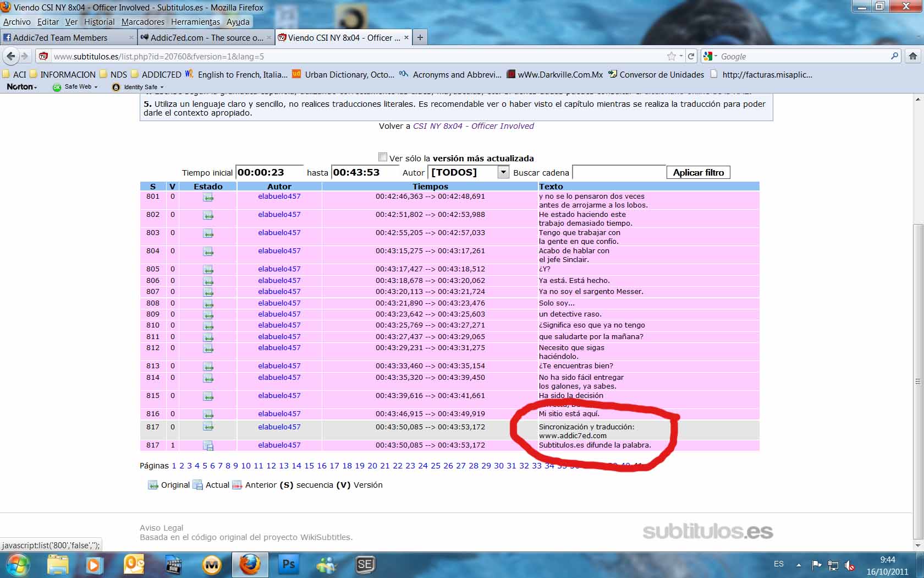This screenshot has height=578, width=924.
Task: Click the Actual status icon in row 817 version 1
Action: pos(208,446)
